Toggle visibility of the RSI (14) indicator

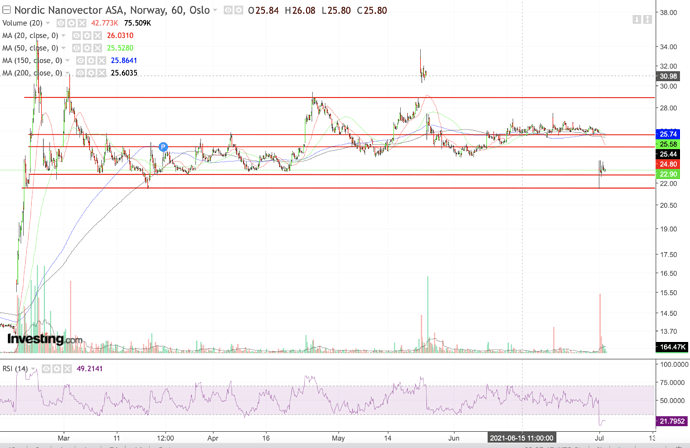point(46,369)
